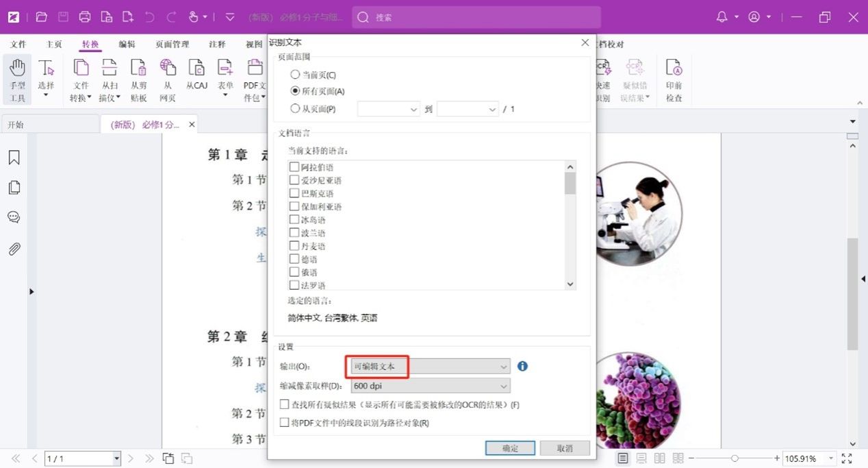Open the attachments paperclip panel
This screenshot has width=868, height=468.
pyautogui.click(x=14, y=248)
